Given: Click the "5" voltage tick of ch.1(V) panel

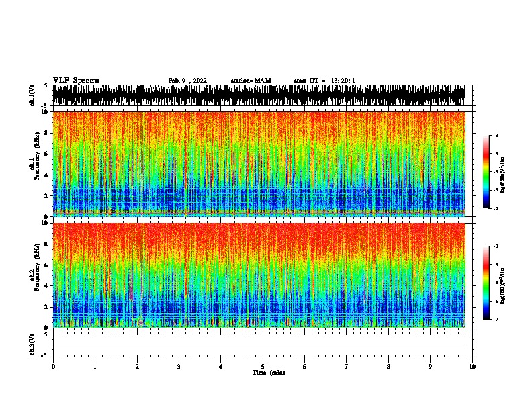Looking at the screenshot, I should (x=46, y=85).
